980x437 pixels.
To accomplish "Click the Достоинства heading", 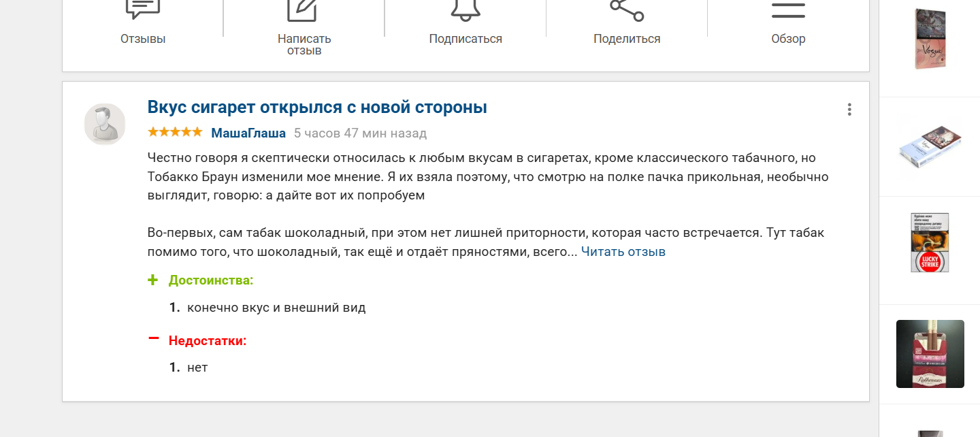I will click(x=211, y=280).
